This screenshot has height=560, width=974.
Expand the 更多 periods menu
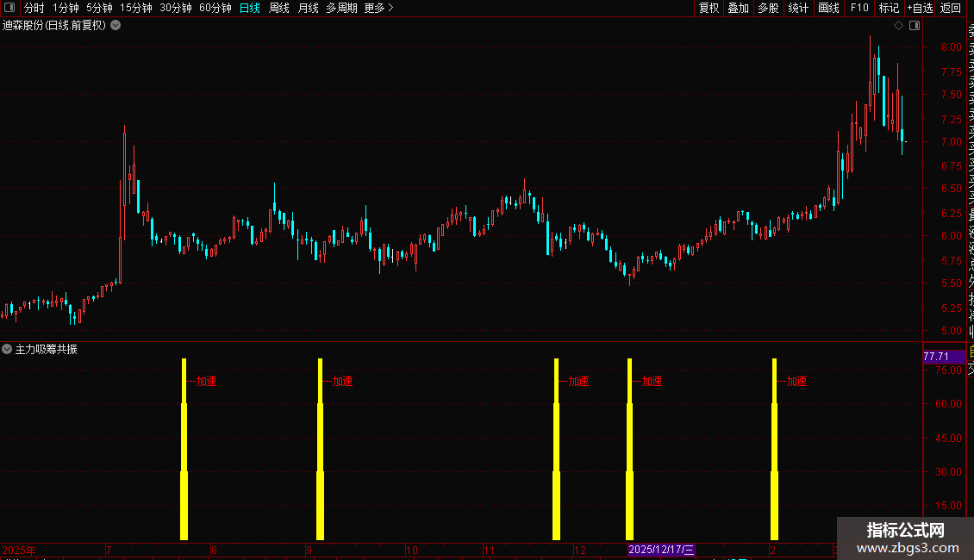tap(378, 8)
